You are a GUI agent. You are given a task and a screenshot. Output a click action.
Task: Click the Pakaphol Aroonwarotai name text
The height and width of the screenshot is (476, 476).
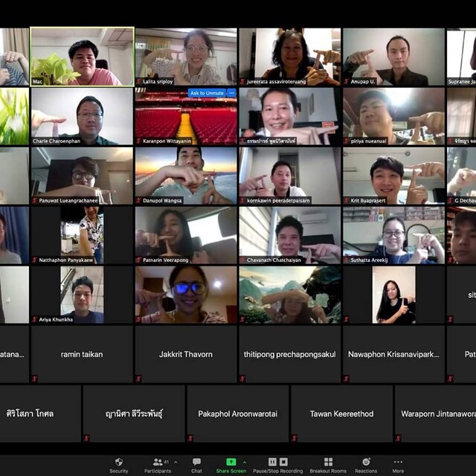click(238, 414)
